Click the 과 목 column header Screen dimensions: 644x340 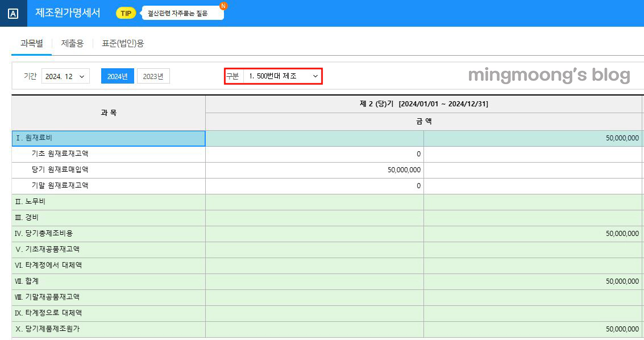[109, 113]
